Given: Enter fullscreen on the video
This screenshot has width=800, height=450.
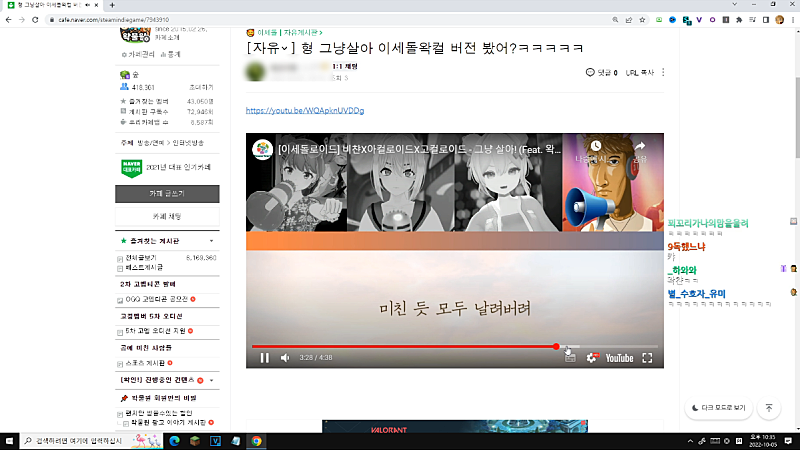Looking at the screenshot, I should (x=647, y=358).
